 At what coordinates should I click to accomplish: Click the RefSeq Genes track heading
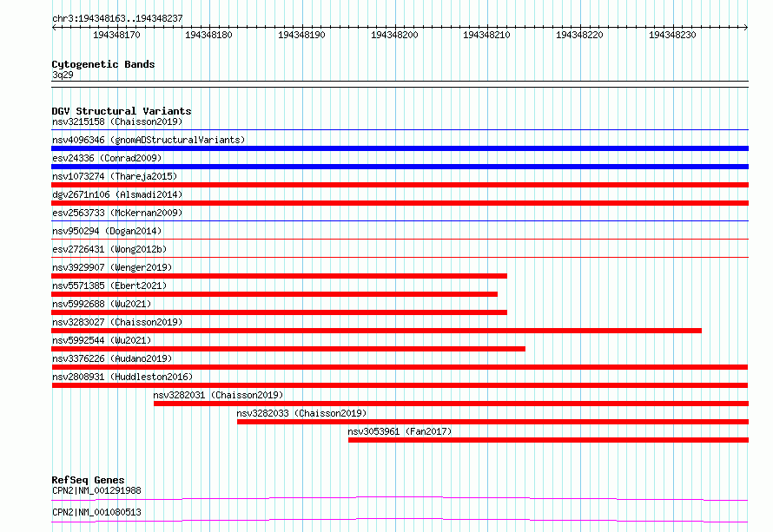coord(88,480)
